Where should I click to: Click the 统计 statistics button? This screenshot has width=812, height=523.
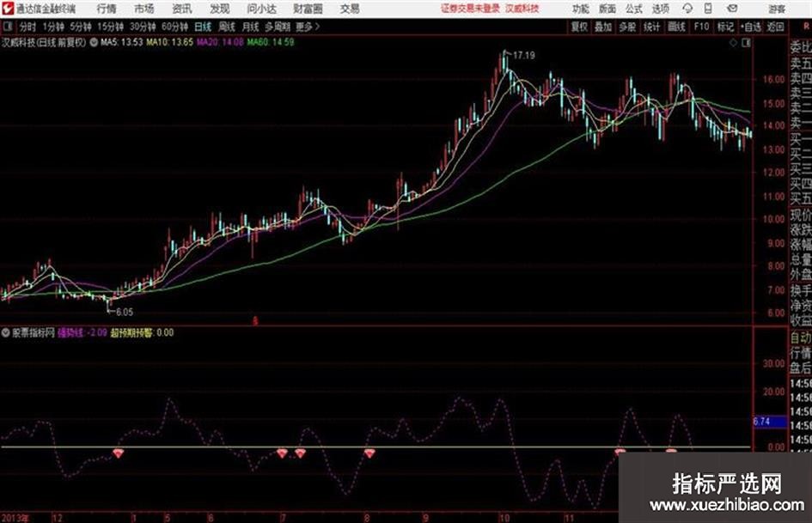[x=651, y=27]
